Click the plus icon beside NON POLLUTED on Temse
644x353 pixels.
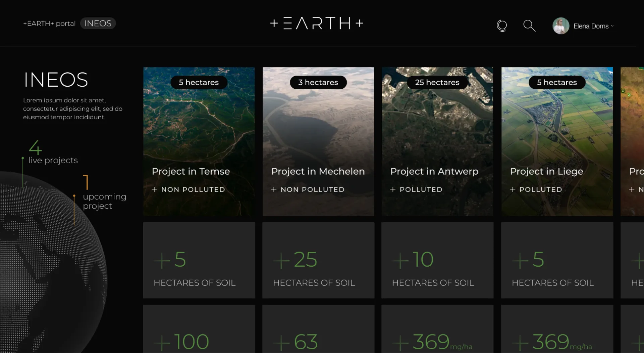pyautogui.click(x=155, y=189)
